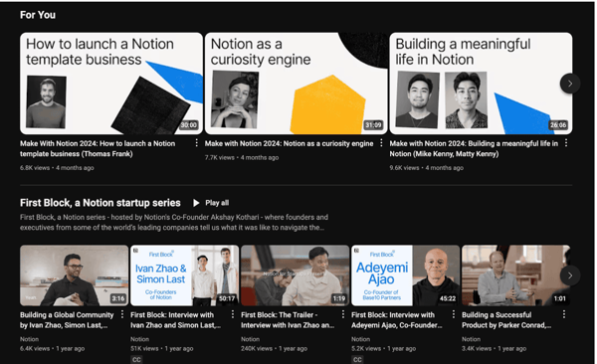Click Notion channel under Ivan Zhao interview

pos(139,339)
